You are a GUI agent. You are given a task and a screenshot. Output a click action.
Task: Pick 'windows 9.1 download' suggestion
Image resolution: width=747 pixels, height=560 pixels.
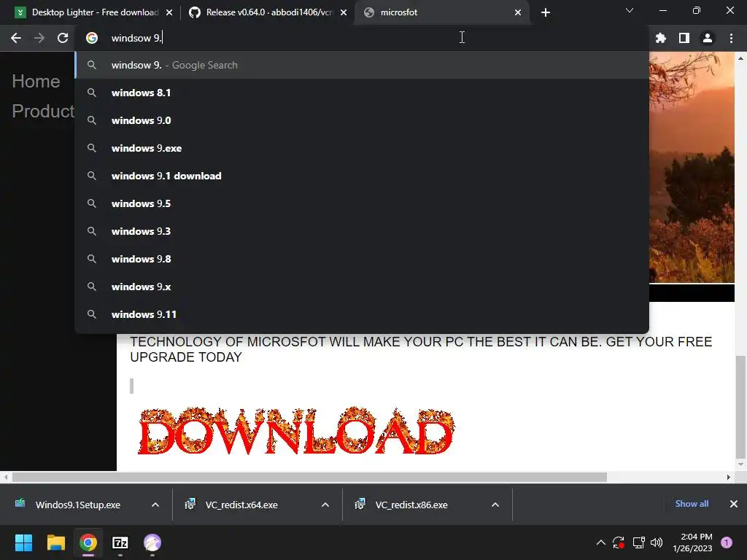tap(362, 176)
